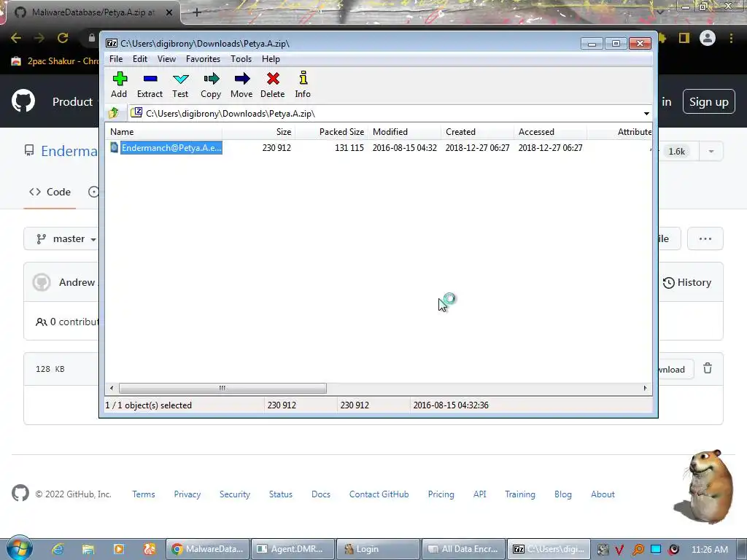Open the Favorites menu
This screenshot has width=747, height=560.
point(203,58)
